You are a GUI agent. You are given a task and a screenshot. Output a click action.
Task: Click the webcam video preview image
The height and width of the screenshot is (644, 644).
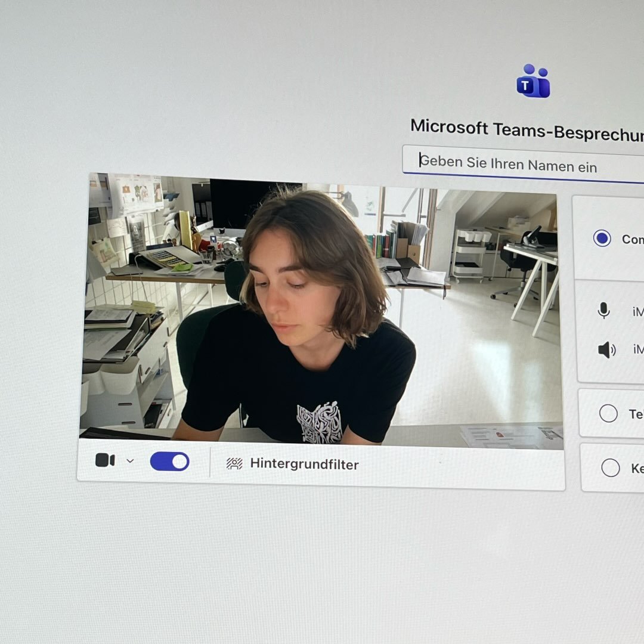[x=321, y=311]
